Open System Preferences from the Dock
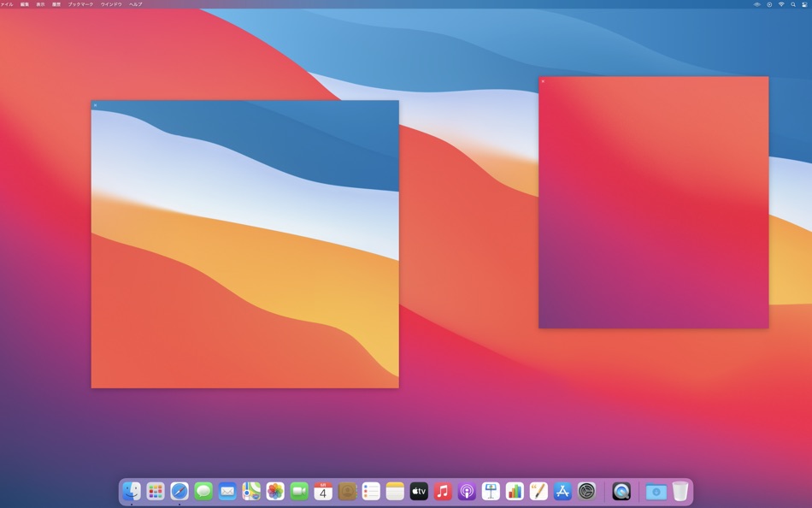This screenshot has height=508, width=812. pos(586,491)
